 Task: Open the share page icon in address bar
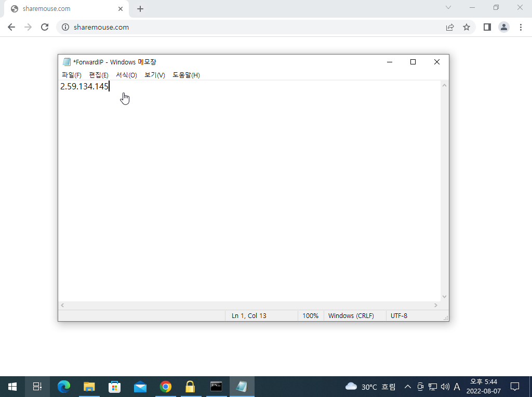point(450,27)
